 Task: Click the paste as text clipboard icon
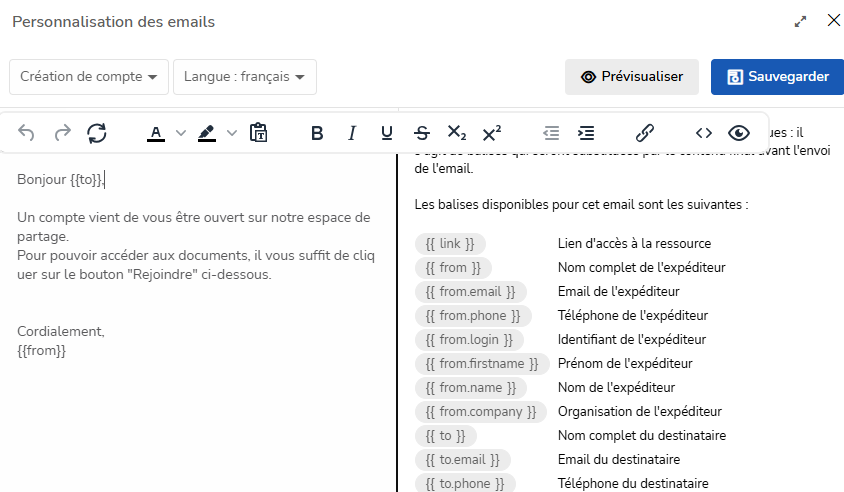pos(258,133)
